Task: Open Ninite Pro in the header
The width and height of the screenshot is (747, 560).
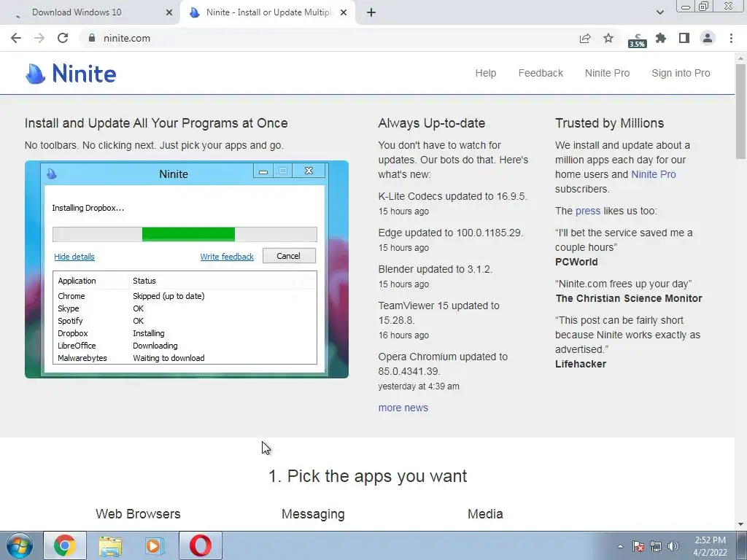Action: 607,73
